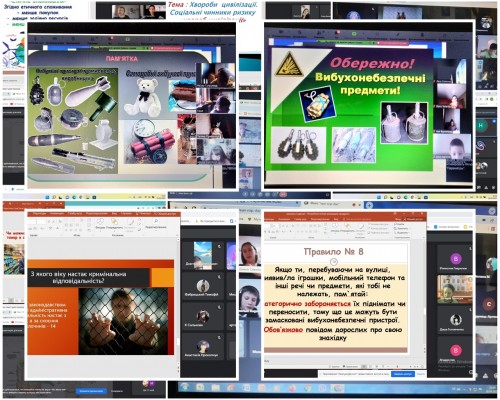The width and height of the screenshot is (500, 400).
Task: Open the Переходи tab in кримінальна відповідальність PowerPoint
Action: tap(39, 214)
